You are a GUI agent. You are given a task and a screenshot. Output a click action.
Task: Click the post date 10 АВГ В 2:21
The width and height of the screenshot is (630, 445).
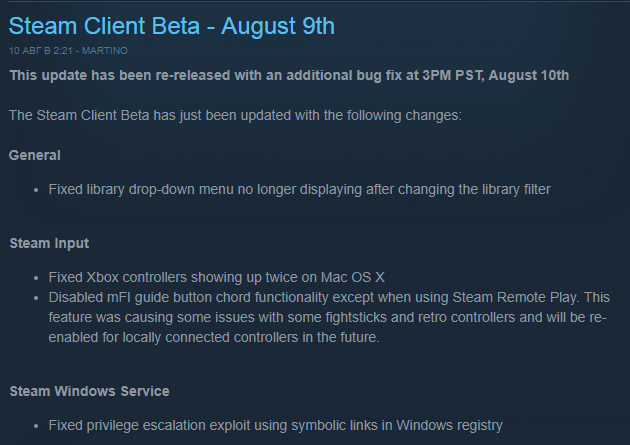(x=41, y=51)
